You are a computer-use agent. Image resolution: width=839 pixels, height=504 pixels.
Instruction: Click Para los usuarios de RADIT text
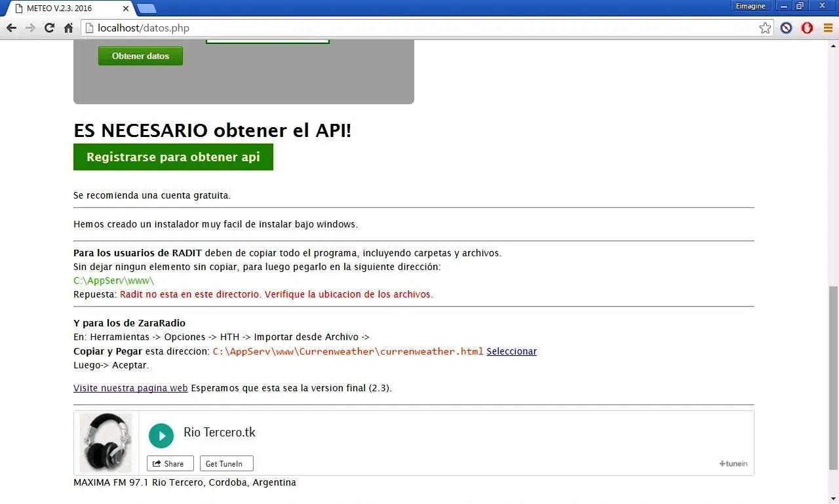click(138, 253)
